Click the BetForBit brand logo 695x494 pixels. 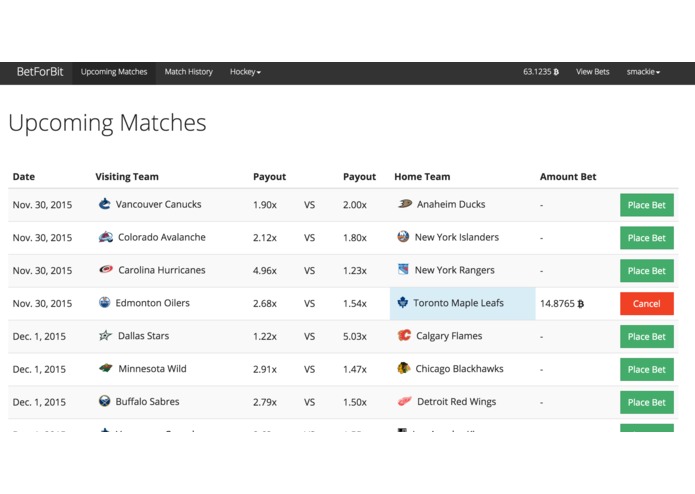pos(40,72)
